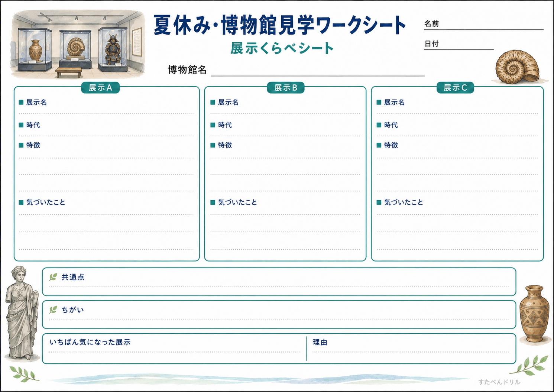Screen dimensions: 554x392
Task: Select the 展示A header tab
Action: [x=100, y=88]
